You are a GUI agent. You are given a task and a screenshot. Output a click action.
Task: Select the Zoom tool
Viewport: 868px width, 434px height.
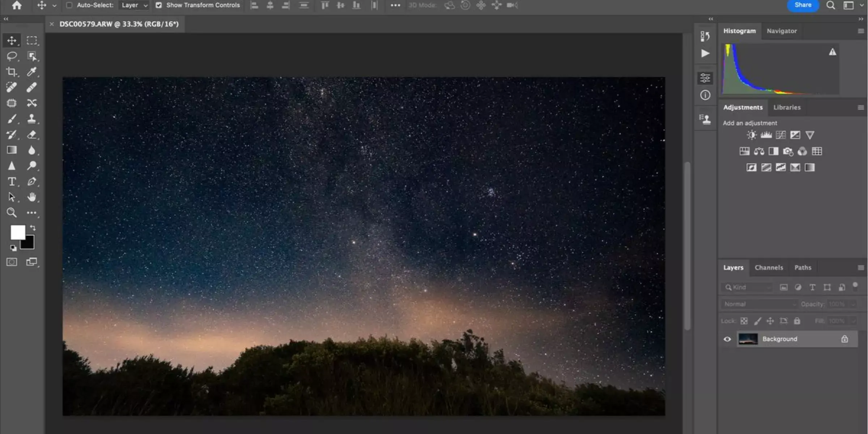(12, 213)
